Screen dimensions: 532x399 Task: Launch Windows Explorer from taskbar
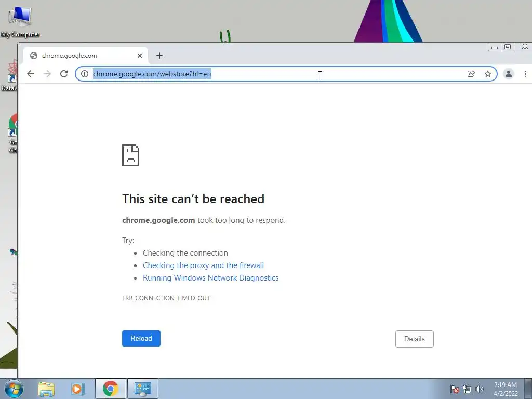[46, 389]
